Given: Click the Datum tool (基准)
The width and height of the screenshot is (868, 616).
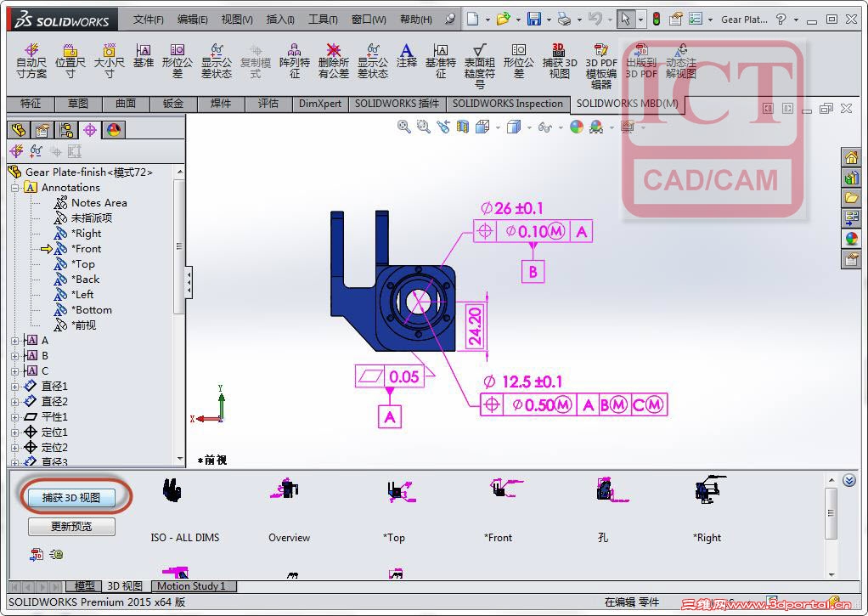Looking at the screenshot, I should pos(144,56).
